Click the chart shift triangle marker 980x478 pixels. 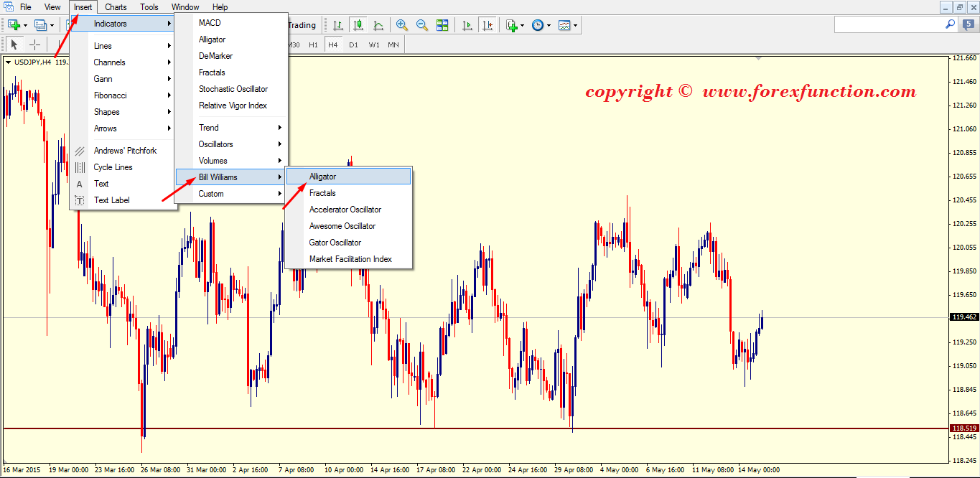coord(759,58)
